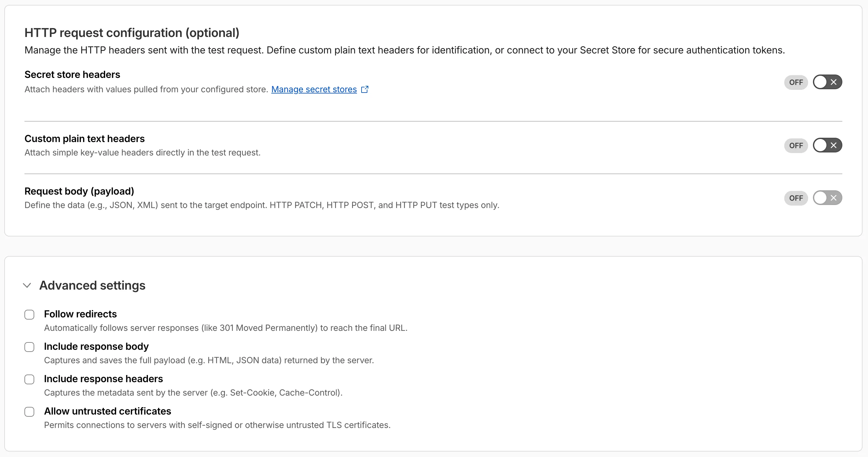Collapse Advanced settings using the chevron
Image resolution: width=868 pixels, height=457 pixels.
(27, 286)
